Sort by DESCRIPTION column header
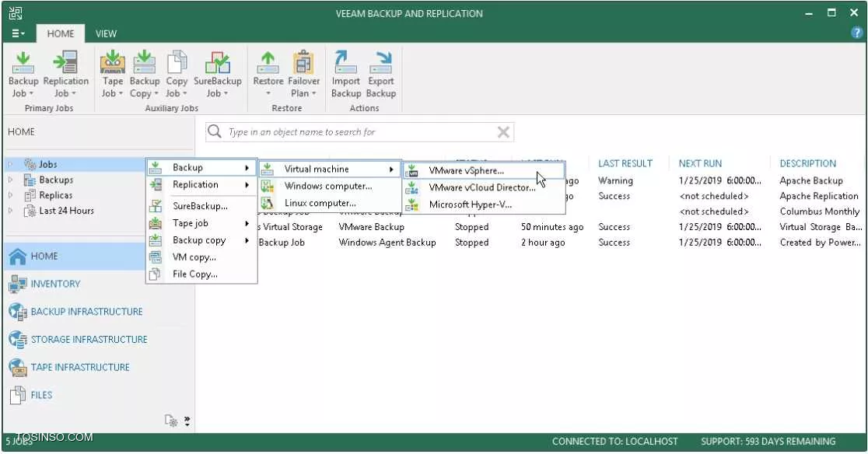Screen dimensions: 868x454 click(807, 164)
